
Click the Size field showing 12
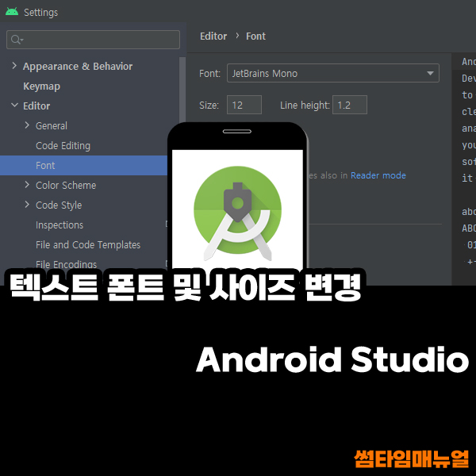(x=244, y=105)
